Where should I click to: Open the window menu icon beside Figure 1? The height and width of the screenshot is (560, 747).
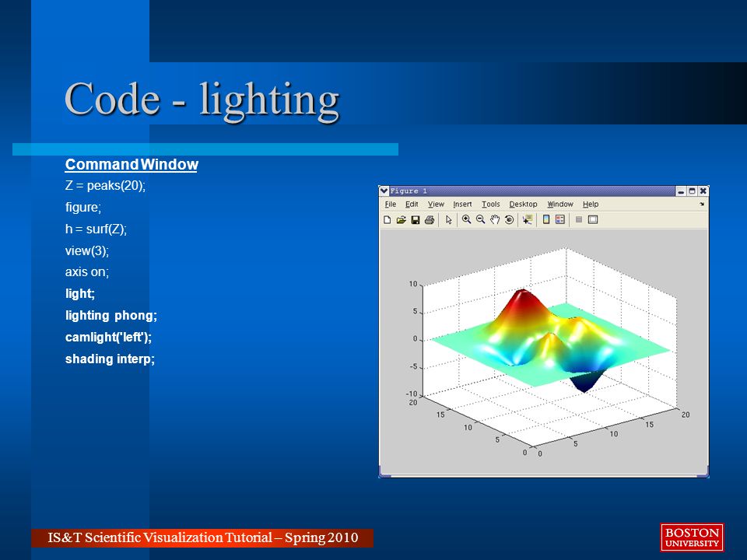(384, 191)
